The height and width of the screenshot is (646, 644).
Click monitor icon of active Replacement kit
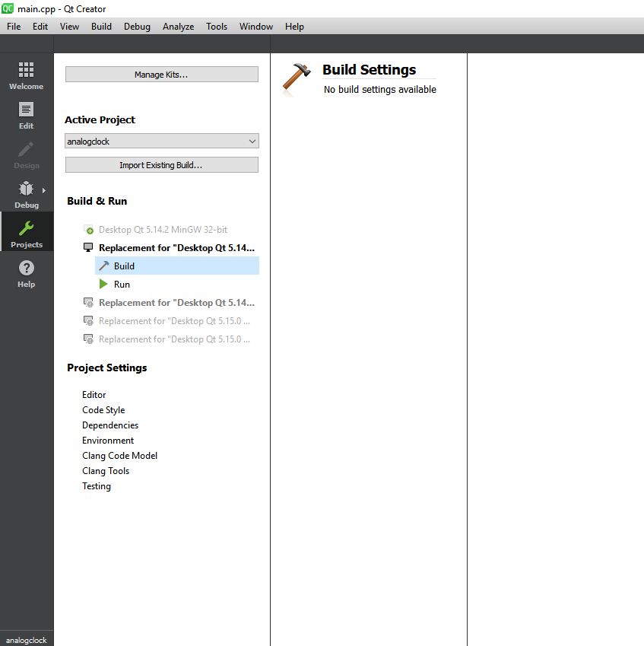click(x=88, y=247)
